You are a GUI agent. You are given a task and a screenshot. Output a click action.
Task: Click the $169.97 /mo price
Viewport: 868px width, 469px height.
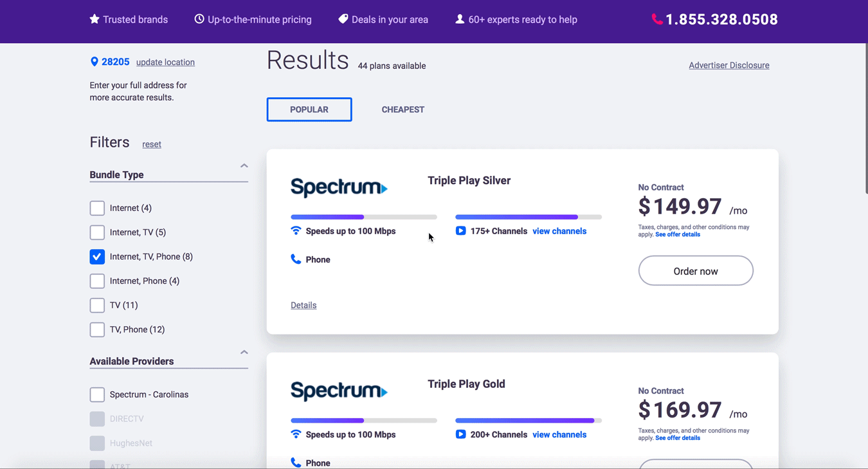[692, 410]
